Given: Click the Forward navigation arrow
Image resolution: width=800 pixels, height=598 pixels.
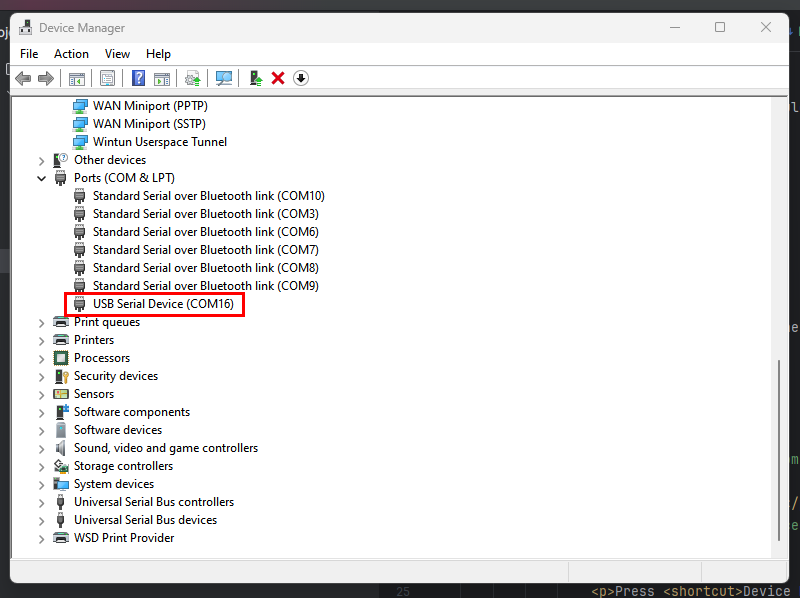Looking at the screenshot, I should (46, 77).
